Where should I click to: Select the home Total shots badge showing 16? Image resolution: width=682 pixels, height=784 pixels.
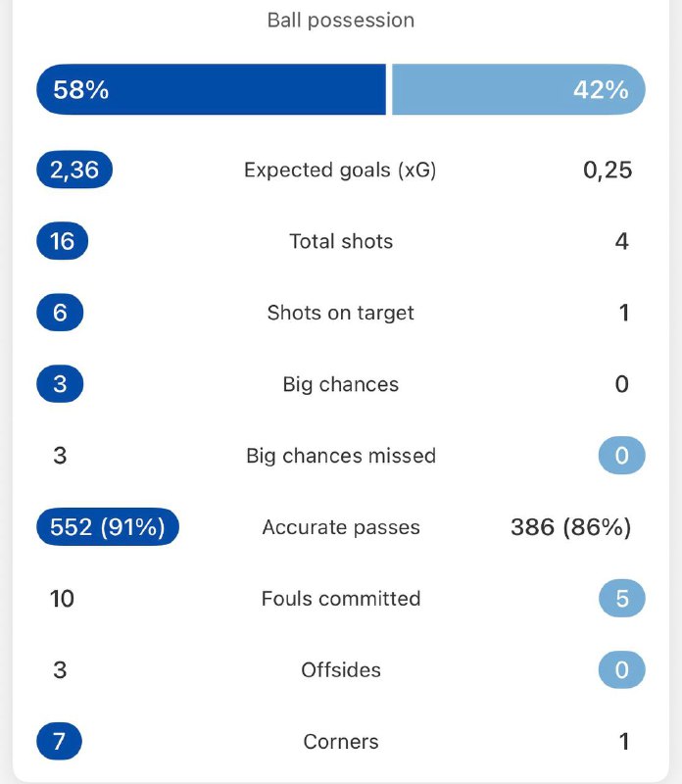coord(61,240)
